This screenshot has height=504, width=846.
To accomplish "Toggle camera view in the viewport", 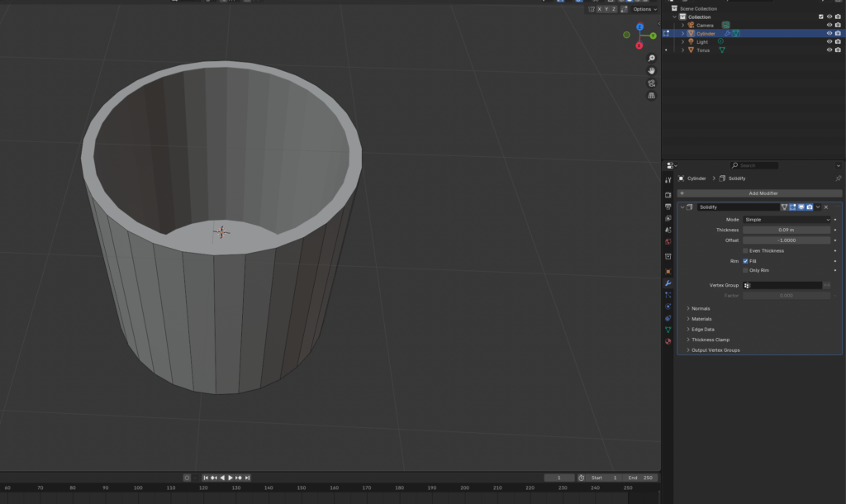I will tap(652, 83).
